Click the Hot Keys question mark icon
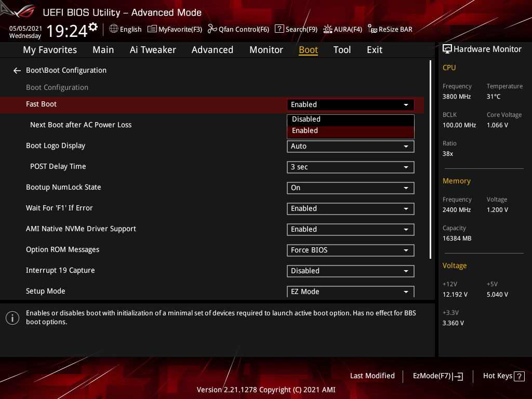532x399 pixels. point(519,376)
